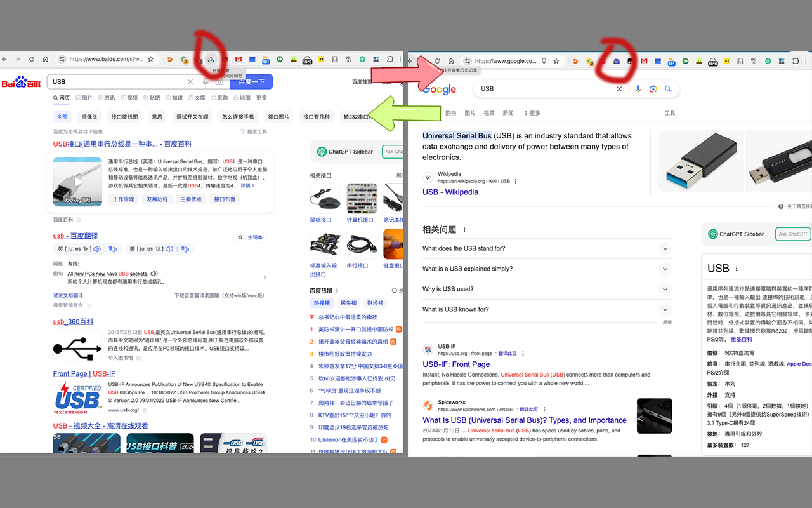The image size is (812, 508).
Task: Click Google Lens image search icon
Action: click(x=653, y=89)
